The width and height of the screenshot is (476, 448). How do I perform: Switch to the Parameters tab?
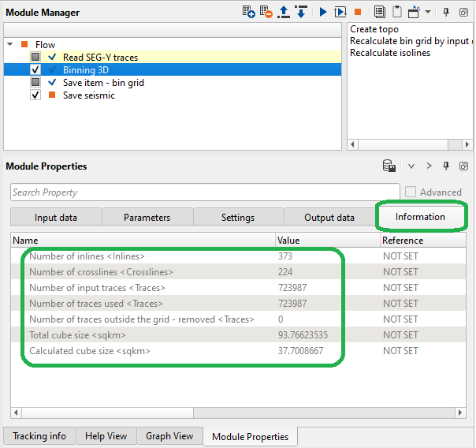coord(147,218)
